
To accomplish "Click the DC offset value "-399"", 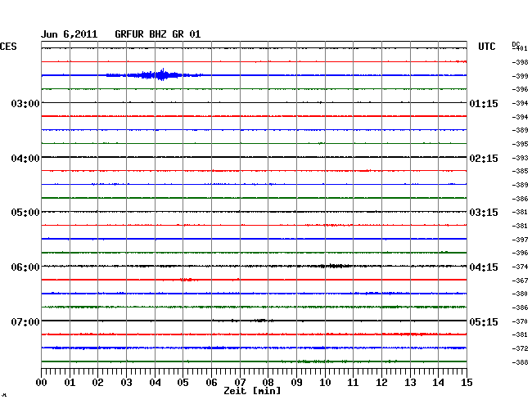I will 520,76.
